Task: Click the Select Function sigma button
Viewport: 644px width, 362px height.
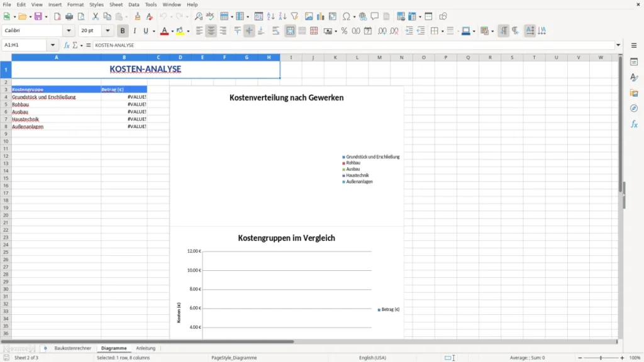Action: 75,45
